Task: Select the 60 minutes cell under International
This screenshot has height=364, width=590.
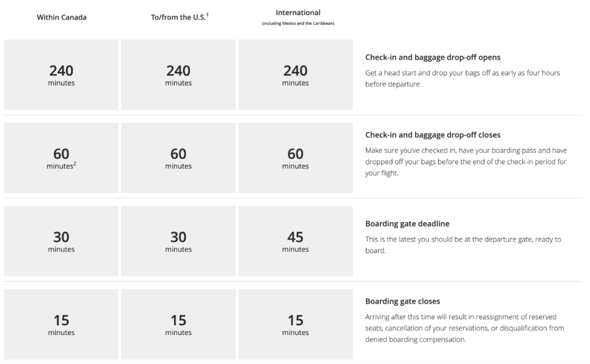Action: tap(296, 158)
